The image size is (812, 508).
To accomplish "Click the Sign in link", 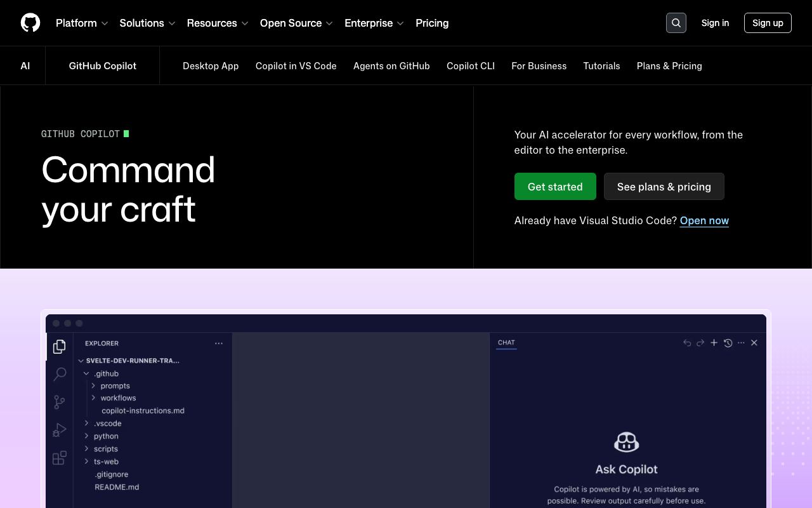I will (x=715, y=23).
